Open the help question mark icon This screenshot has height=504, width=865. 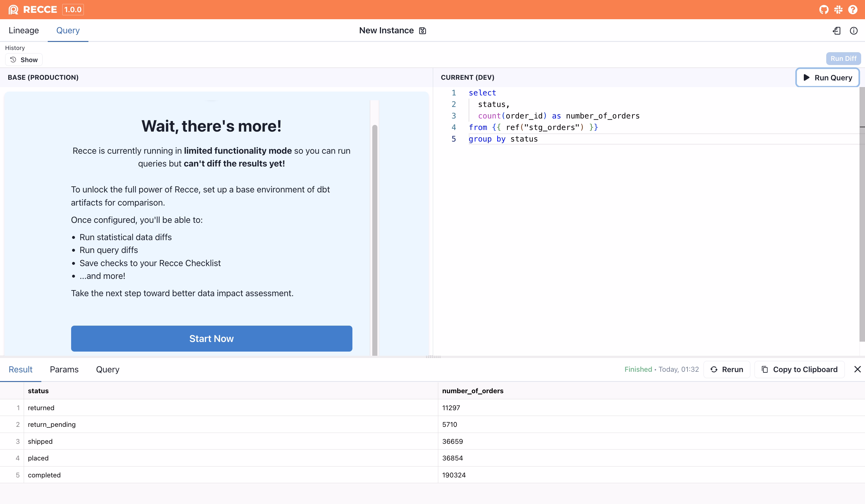click(x=853, y=10)
